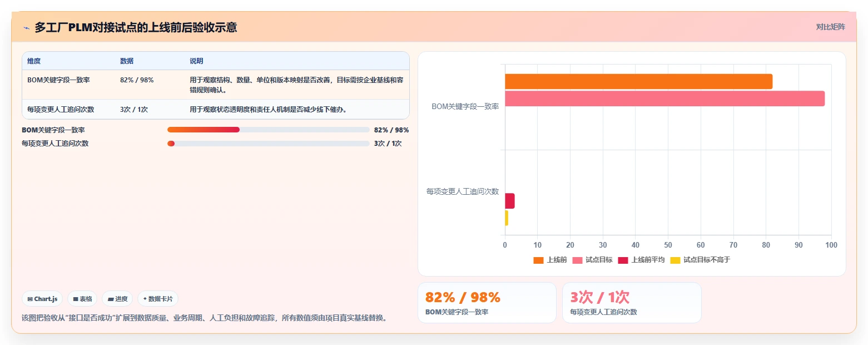This screenshot has height=345, width=868.
Task: Toggle the 试点目标 legend swatch
Action: pyautogui.click(x=577, y=260)
